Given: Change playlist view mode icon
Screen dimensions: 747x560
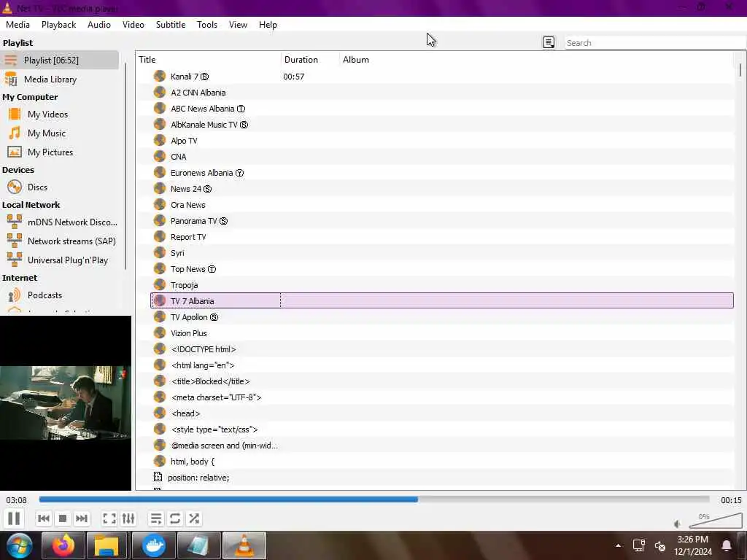Looking at the screenshot, I should [549, 42].
